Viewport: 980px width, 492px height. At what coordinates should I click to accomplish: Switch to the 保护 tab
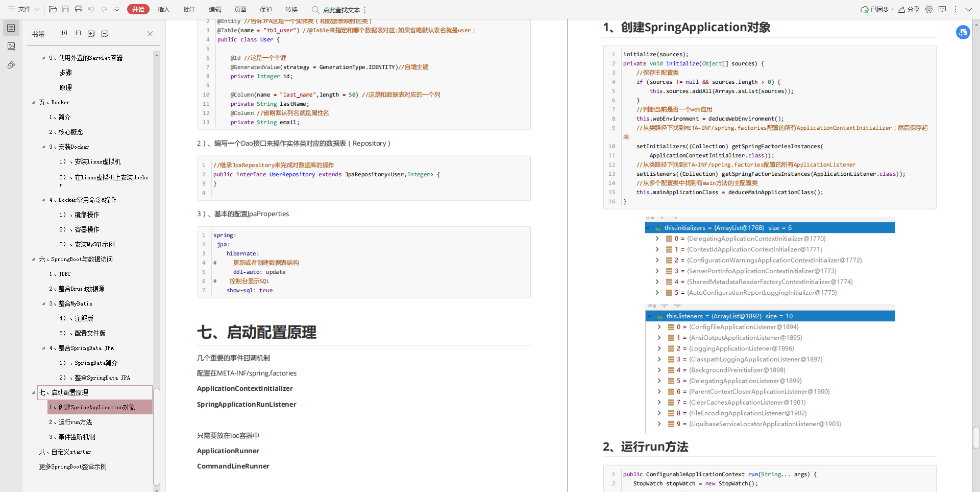[x=266, y=9]
